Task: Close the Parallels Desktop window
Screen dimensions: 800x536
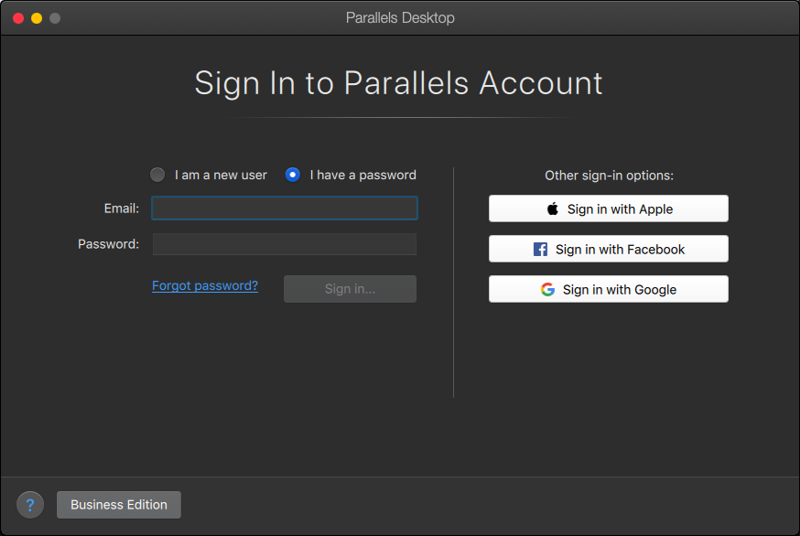Action: coord(18,18)
